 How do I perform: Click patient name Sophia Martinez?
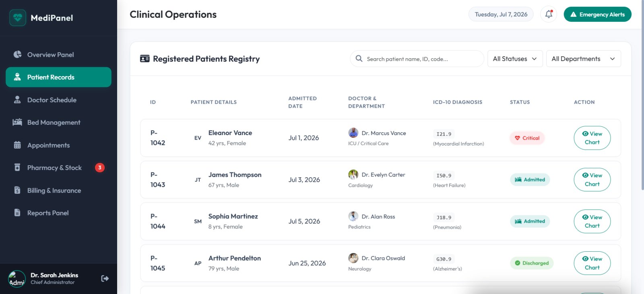(233, 216)
